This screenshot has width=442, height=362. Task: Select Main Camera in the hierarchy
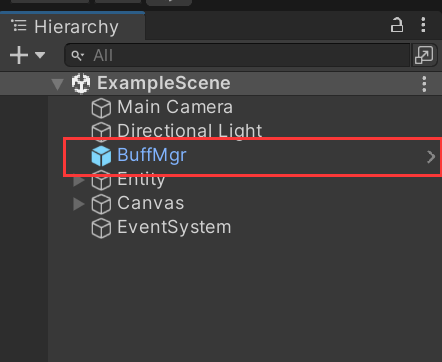click(x=175, y=107)
